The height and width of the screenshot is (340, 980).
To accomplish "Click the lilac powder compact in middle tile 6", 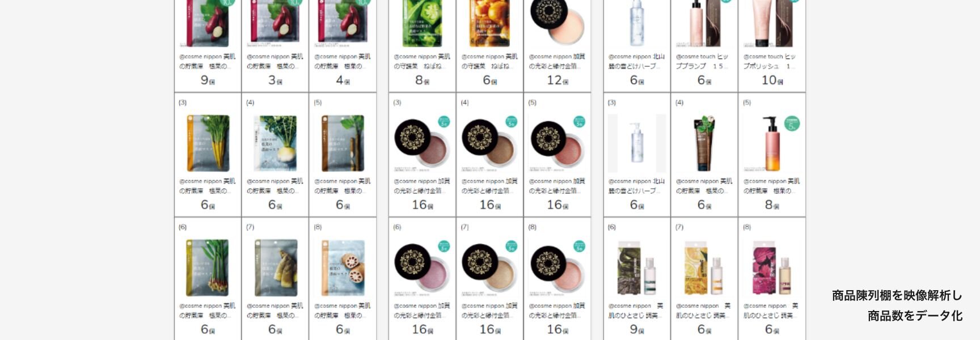I will 423,268.
